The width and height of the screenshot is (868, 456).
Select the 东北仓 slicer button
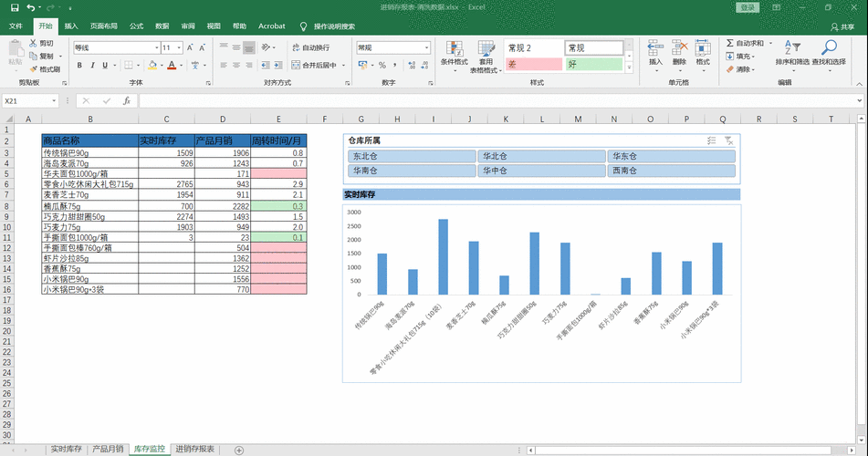[x=411, y=156]
